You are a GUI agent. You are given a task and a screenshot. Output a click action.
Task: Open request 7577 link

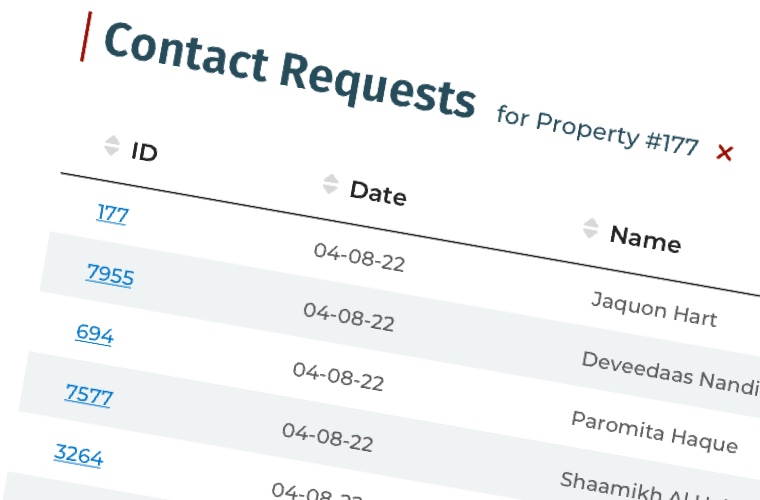pos(89,395)
